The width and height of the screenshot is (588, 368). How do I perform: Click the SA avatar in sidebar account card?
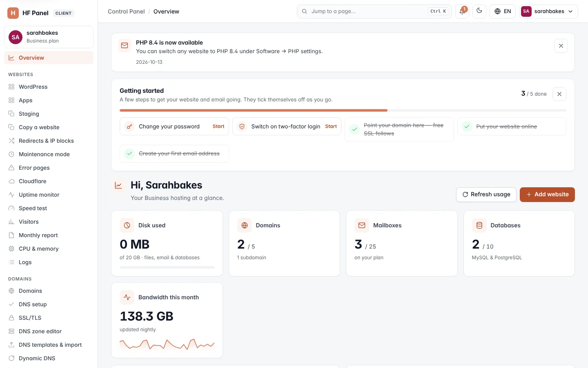pos(16,37)
